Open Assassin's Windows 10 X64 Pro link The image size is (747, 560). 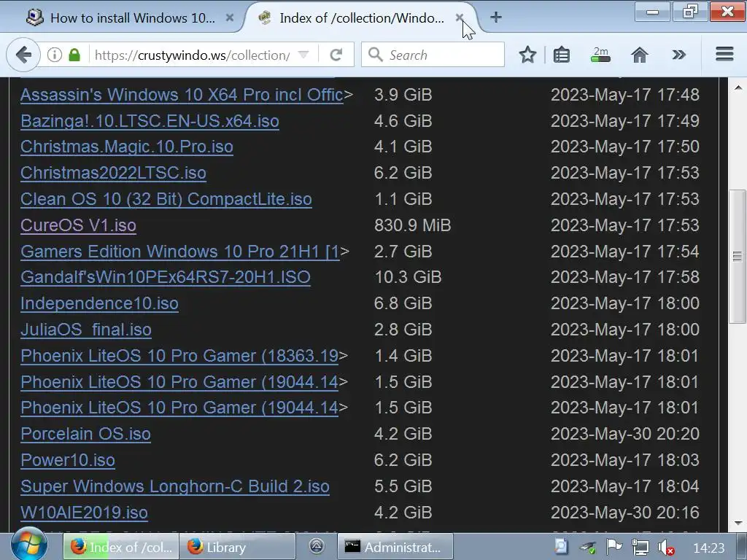182,95
